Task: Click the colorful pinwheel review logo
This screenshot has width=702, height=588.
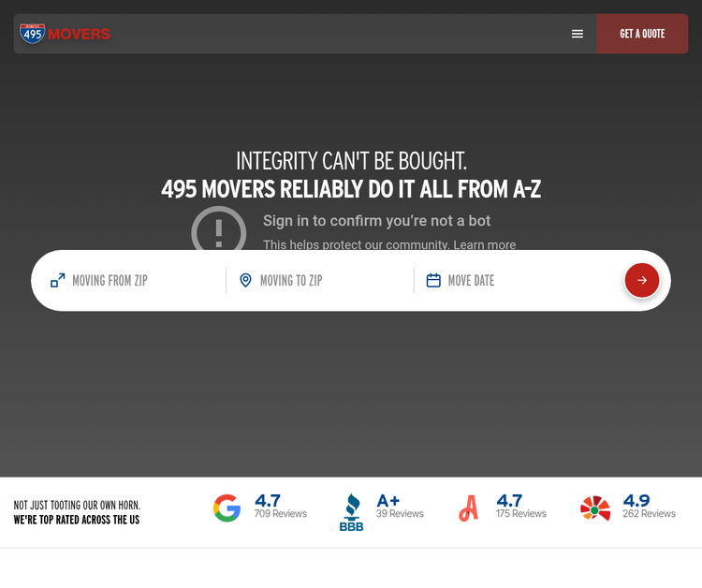Action: 595,508
